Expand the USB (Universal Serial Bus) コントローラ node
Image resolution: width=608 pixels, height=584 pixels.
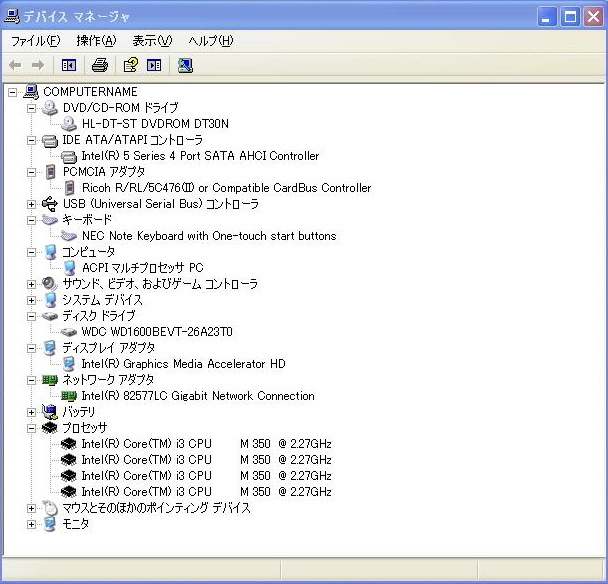32,204
